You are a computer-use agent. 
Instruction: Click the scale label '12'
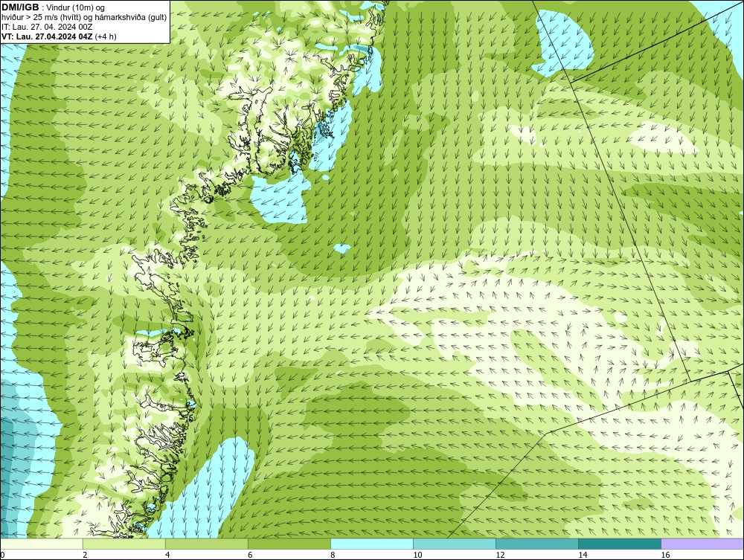[x=500, y=556]
